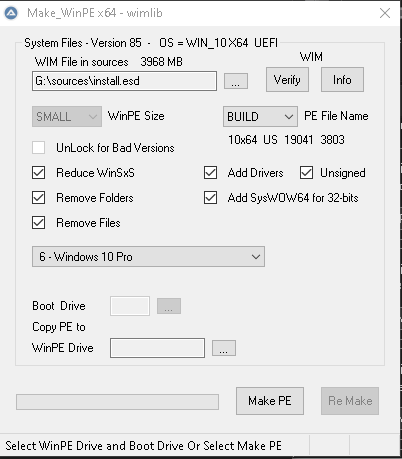Enable UnLock for Bad Versions checkbox
The image size is (402, 459).
(x=39, y=148)
